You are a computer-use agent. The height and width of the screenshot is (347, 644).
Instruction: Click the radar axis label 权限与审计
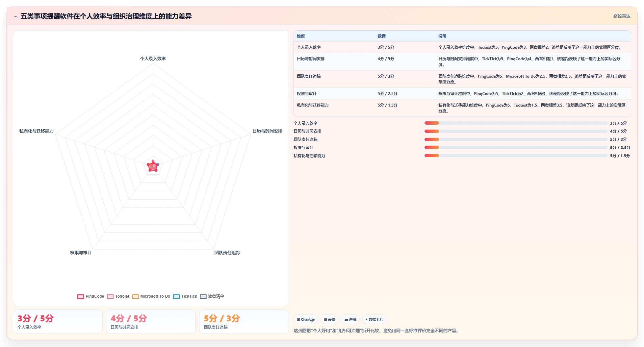tap(81, 253)
